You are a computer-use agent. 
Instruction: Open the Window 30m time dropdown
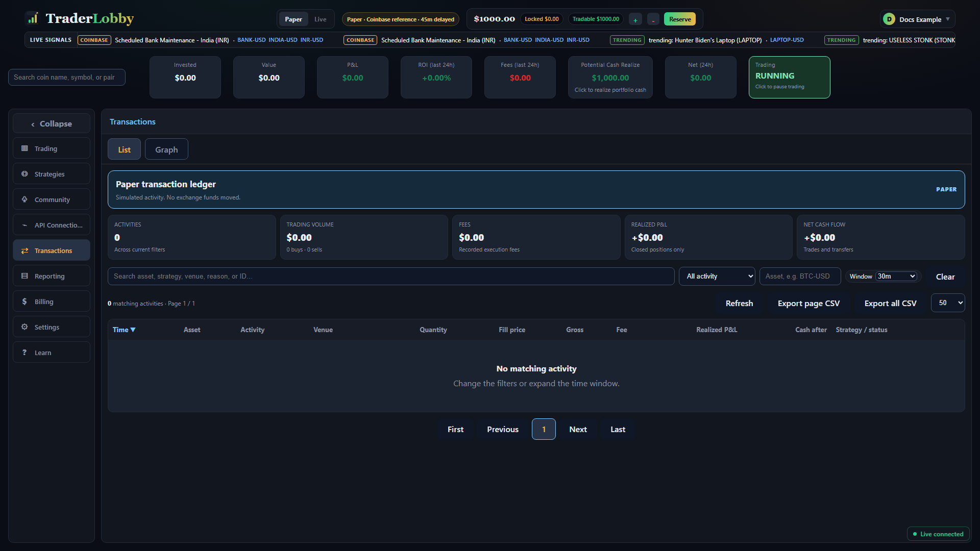coord(896,276)
